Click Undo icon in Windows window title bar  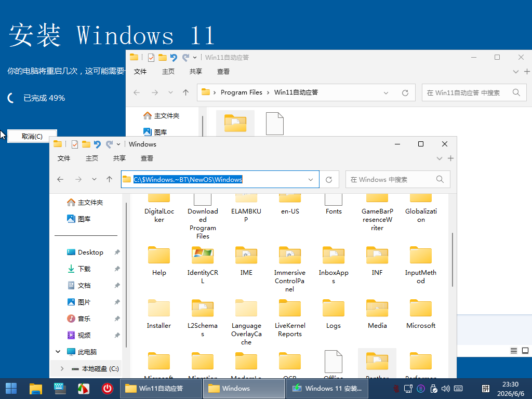pos(97,144)
